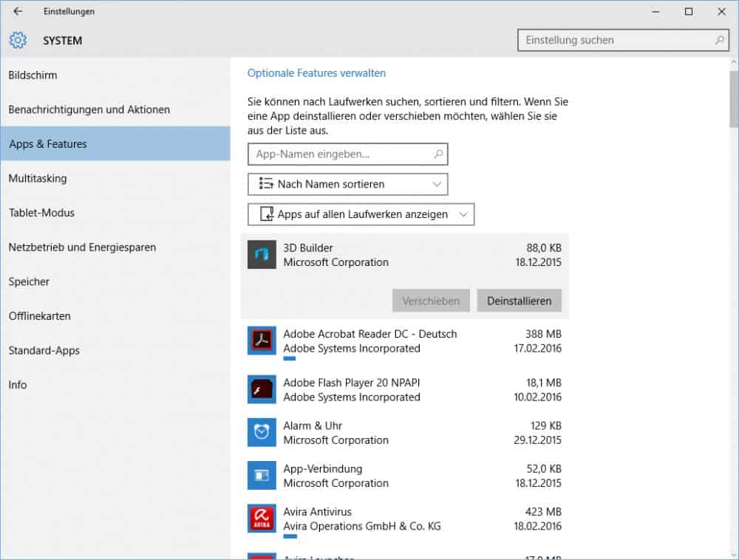Screen dimensions: 739x560
Task: Click the date 29.12.2015
Action: pos(537,440)
